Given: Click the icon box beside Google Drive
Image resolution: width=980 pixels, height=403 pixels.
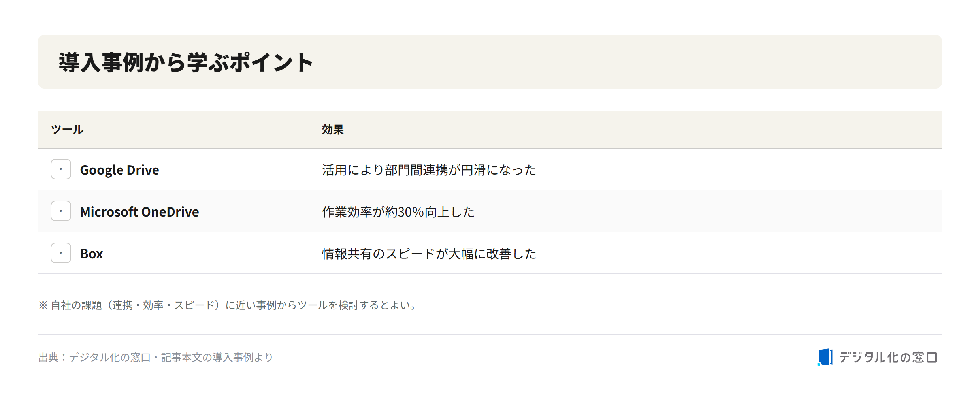Looking at the screenshot, I should pos(61,169).
